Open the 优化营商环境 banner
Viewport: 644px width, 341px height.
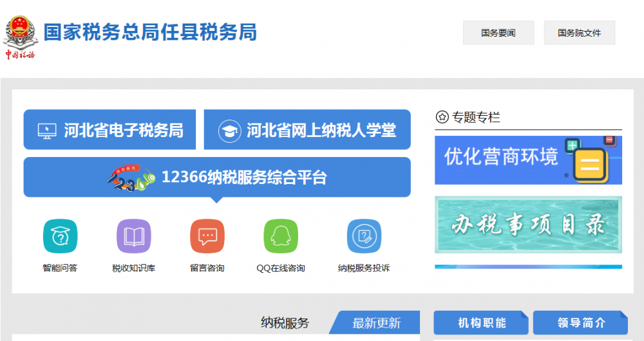528,160
